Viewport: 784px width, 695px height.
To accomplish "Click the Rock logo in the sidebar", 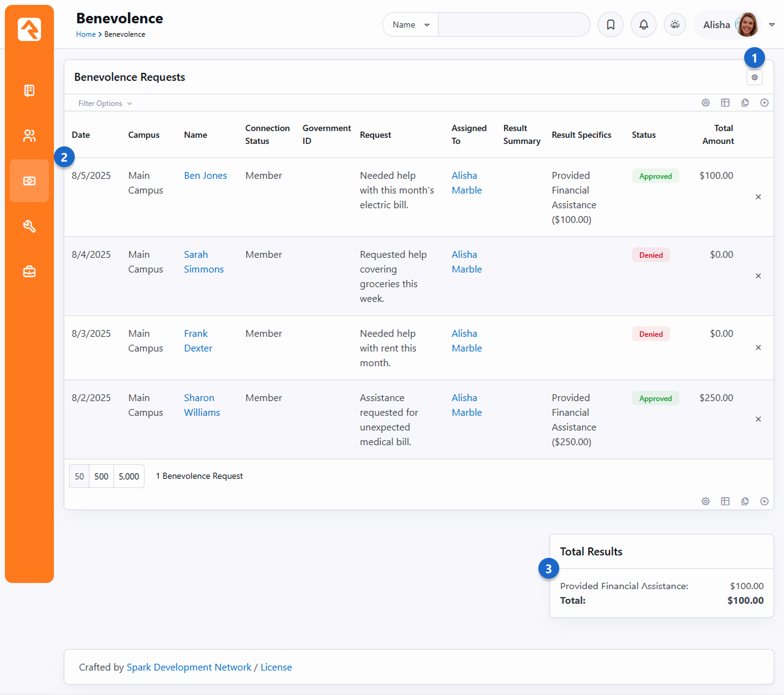I will [x=29, y=29].
